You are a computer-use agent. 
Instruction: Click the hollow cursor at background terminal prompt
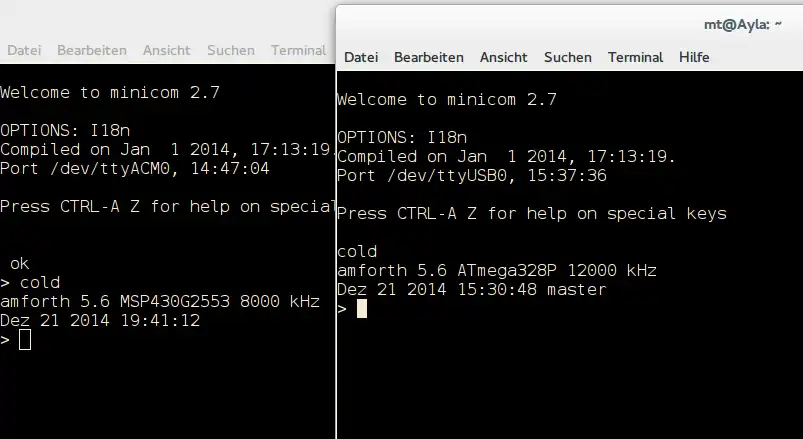pyautogui.click(x=25, y=340)
